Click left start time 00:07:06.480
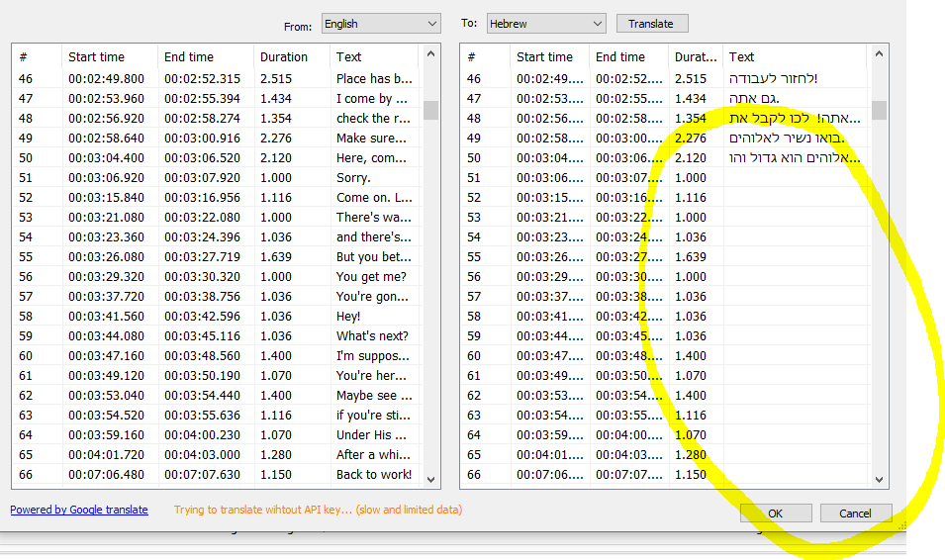Viewport: 945px width, 560px height. 106,474
